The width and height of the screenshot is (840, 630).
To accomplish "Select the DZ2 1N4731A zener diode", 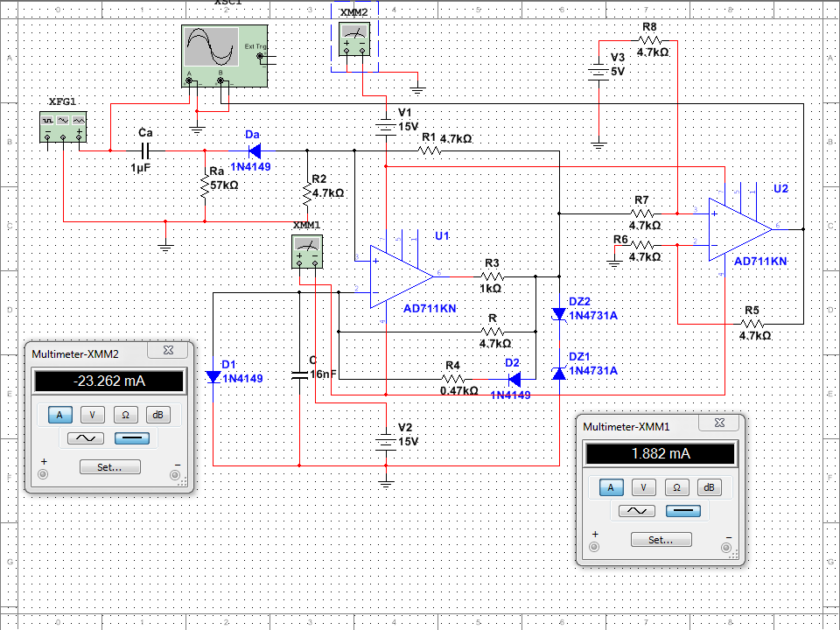I will point(559,313).
